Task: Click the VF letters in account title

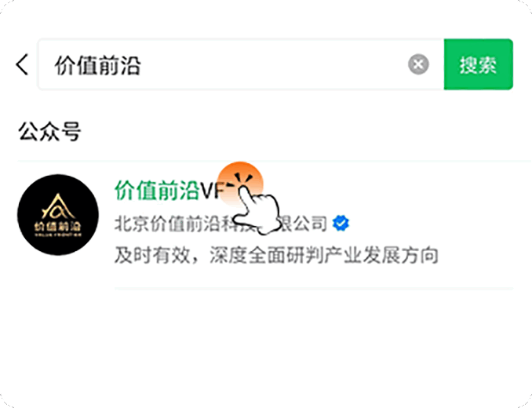Action: tap(212, 191)
